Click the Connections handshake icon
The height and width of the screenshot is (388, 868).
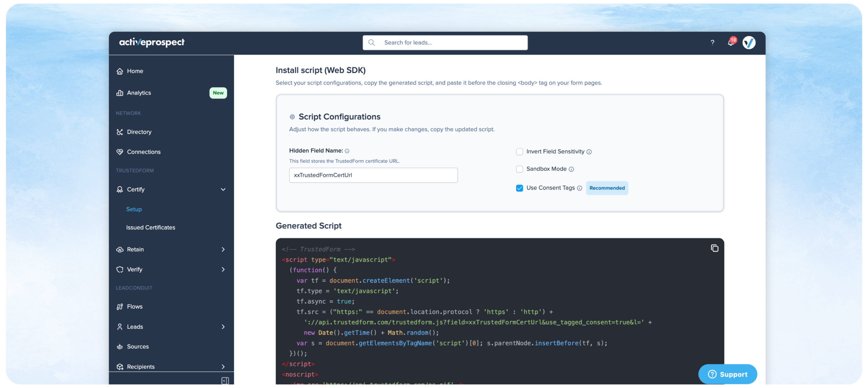coord(120,152)
